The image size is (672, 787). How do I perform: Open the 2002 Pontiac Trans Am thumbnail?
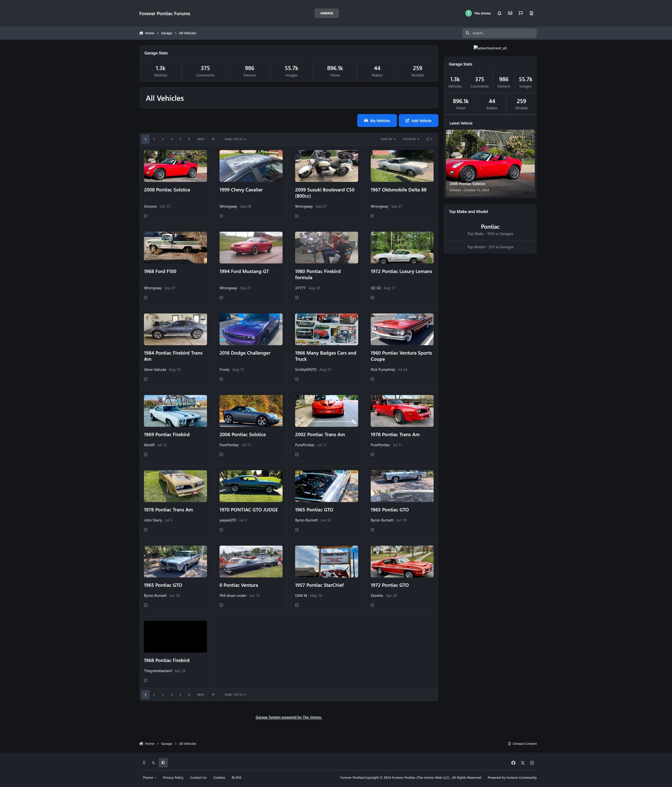click(x=326, y=411)
